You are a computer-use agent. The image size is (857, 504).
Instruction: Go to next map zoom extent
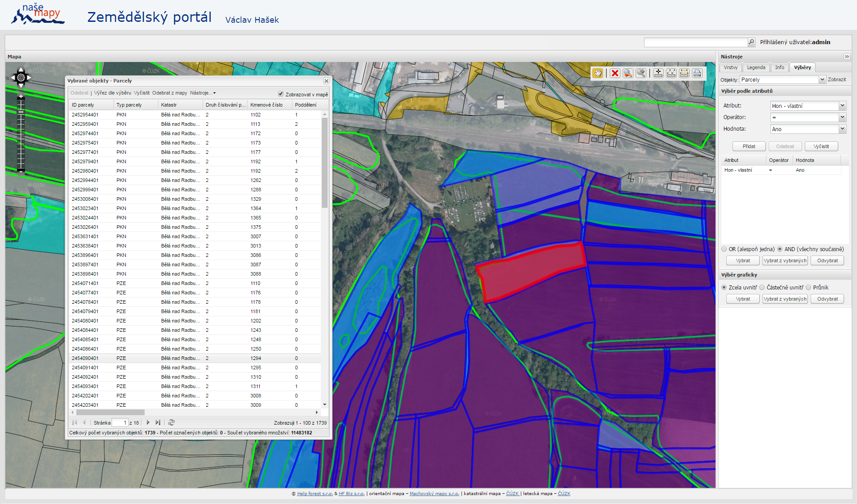641,73
